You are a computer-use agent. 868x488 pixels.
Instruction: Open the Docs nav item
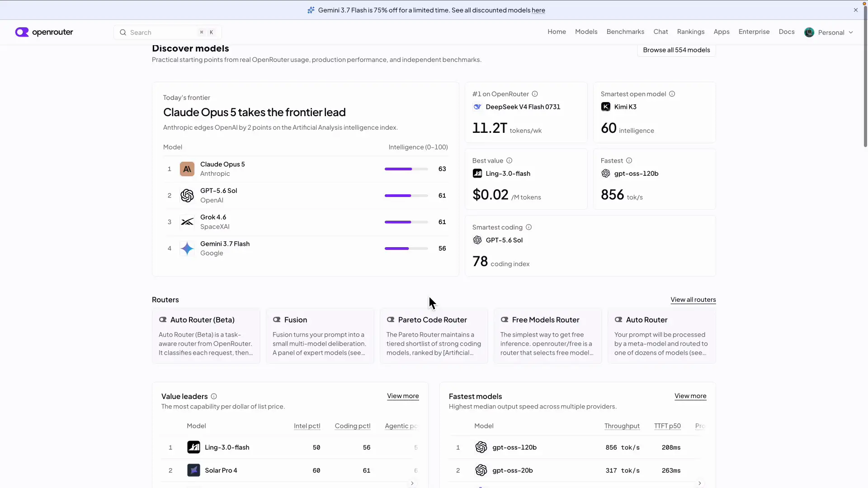[787, 32]
